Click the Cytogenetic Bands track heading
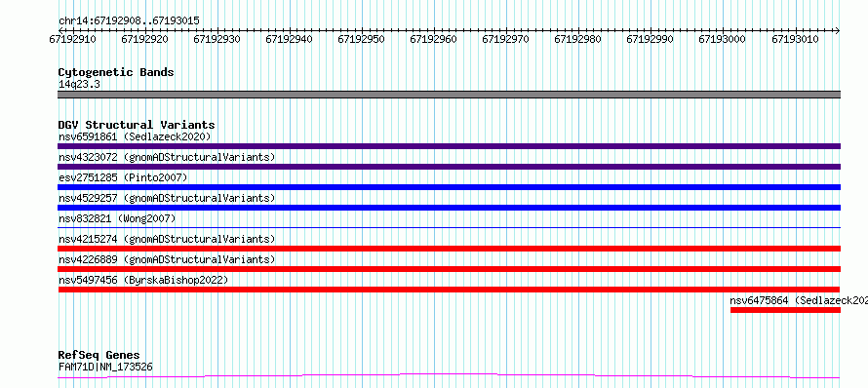The height and width of the screenshot is (388, 868). click(x=116, y=72)
